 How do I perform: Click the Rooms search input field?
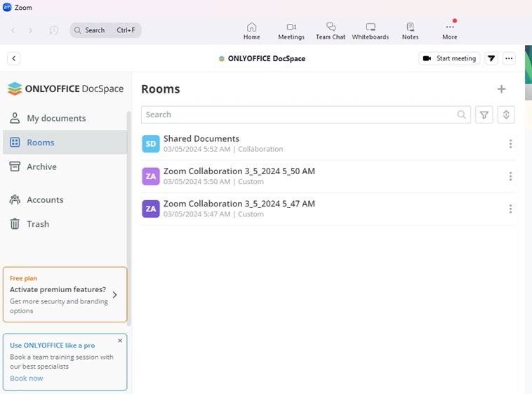click(306, 114)
